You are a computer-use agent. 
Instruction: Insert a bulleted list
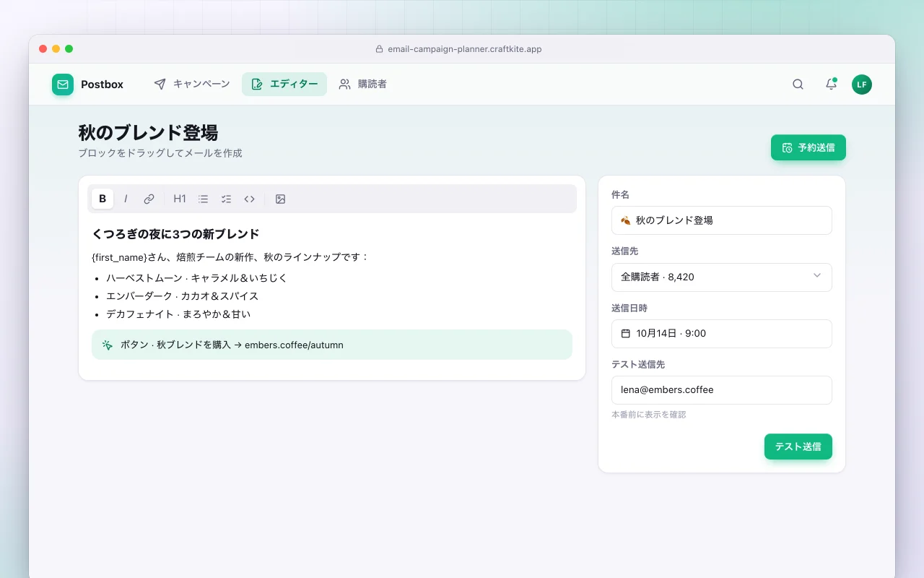coord(203,199)
